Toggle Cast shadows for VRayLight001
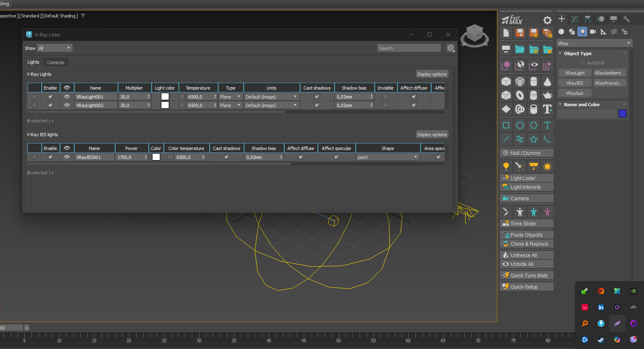644x349 pixels. [317, 97]
